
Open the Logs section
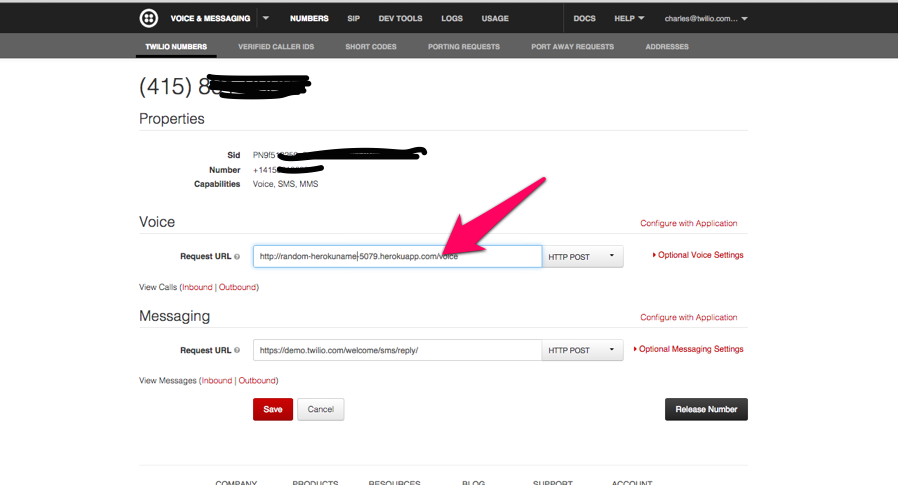[x=452, y=18]
